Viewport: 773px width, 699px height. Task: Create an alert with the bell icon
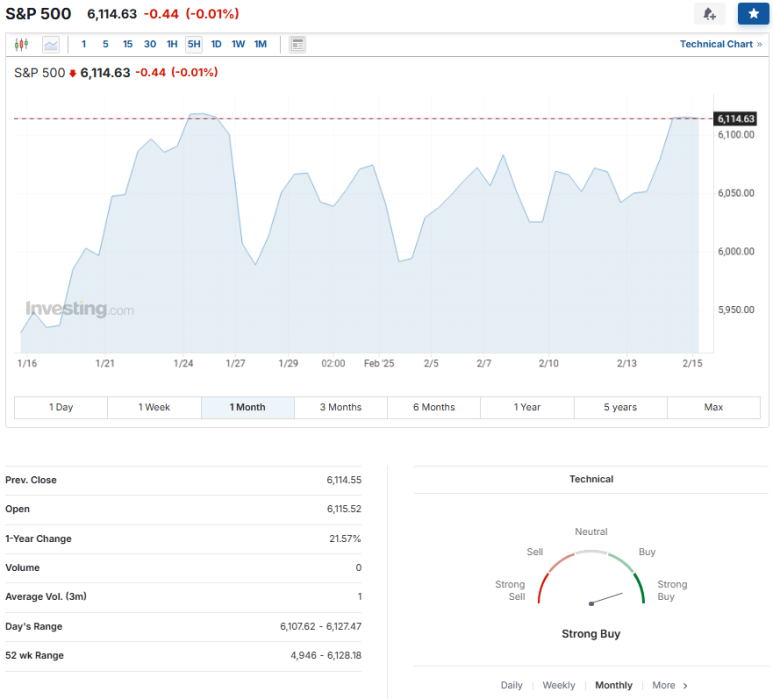pos(709,14)
